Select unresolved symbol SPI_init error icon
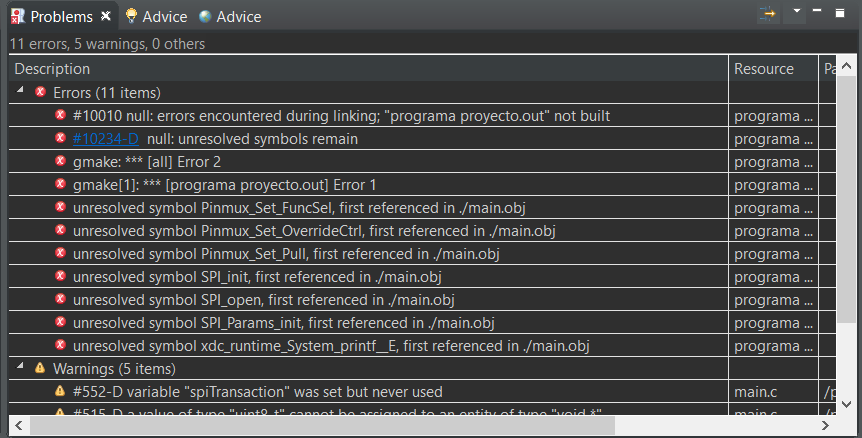The image size is (862, 438). pos(60,276)
